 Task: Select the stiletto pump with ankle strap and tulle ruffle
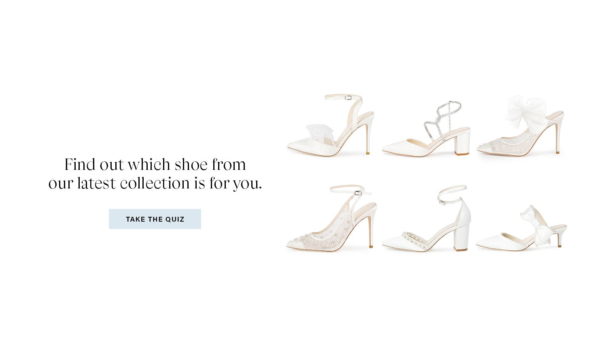[331, 125]
